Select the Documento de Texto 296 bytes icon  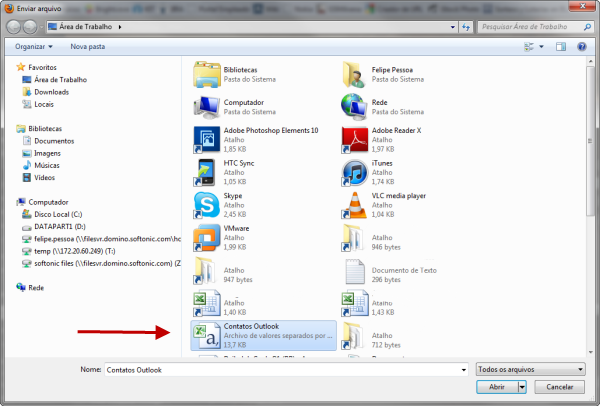click(354, 270)
